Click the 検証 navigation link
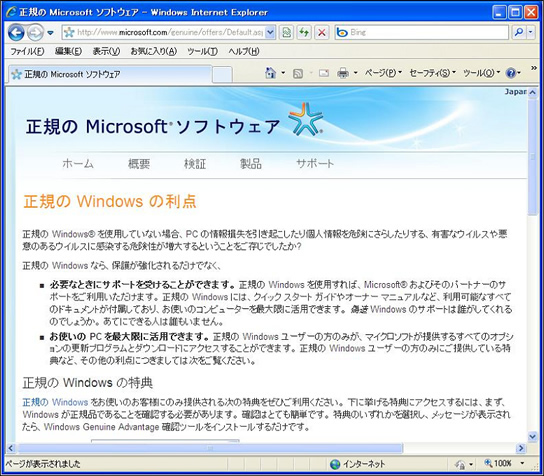544x476 pixels. (195, 163)
